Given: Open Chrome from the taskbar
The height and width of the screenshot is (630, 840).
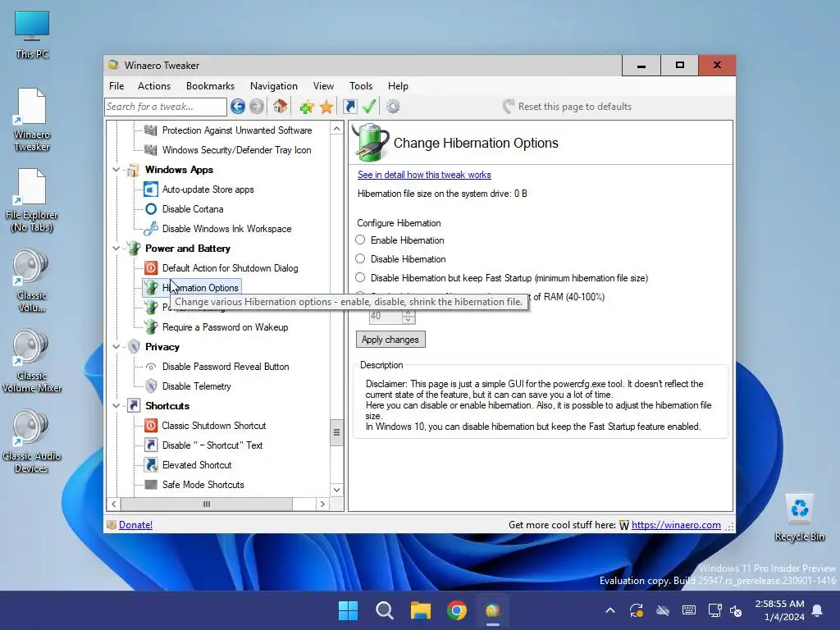Looking at the screenshot, I should [456, 610].
